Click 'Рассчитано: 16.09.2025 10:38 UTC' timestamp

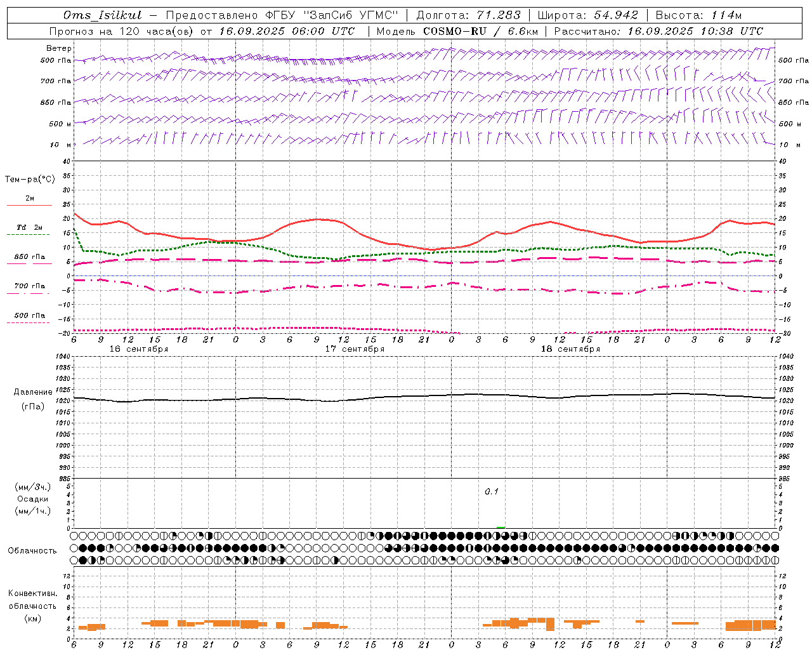(658, 31)
